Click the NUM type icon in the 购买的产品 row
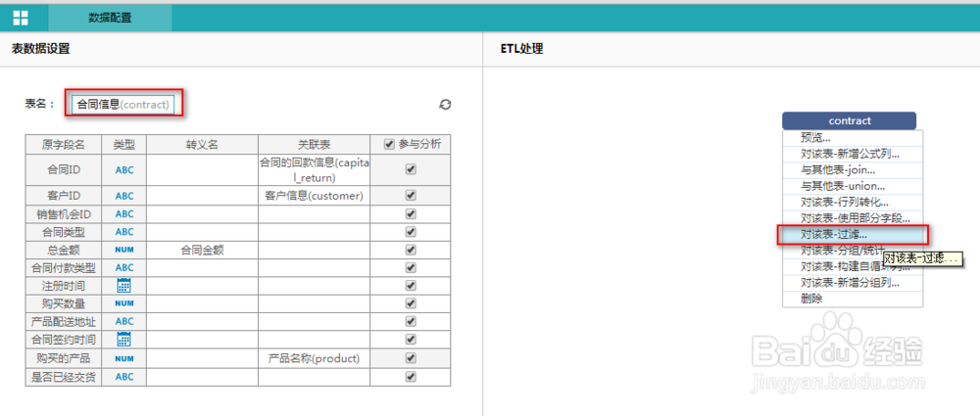This screenshot has height=416, width=980. click(x=124, y=358)
